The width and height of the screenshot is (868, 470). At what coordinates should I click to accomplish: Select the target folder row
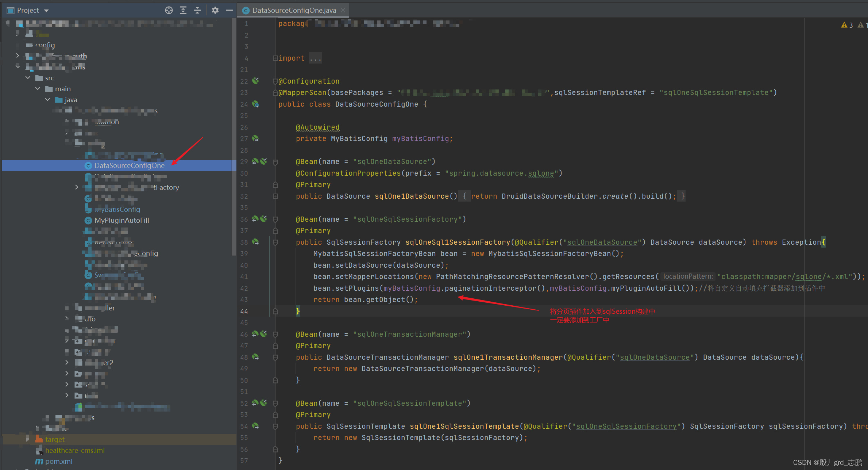pyautogui.click(x=119, y=439)
